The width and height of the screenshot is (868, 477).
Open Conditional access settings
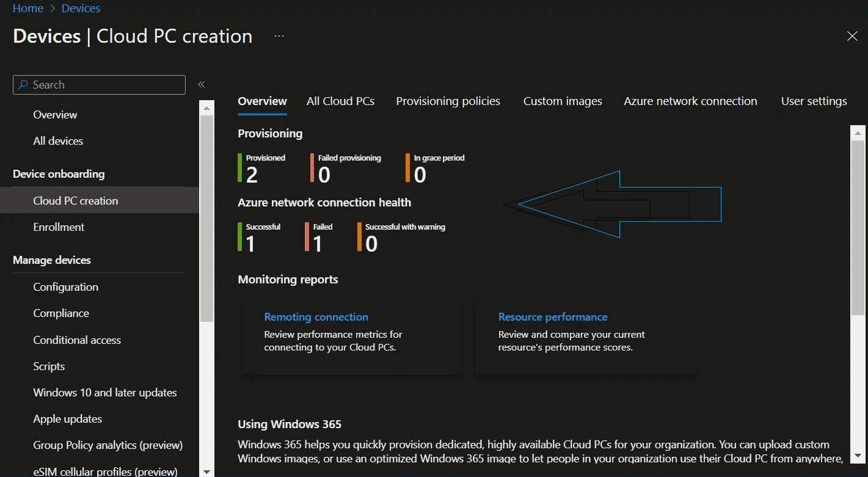pyautogui.click(x=77, y=340)
